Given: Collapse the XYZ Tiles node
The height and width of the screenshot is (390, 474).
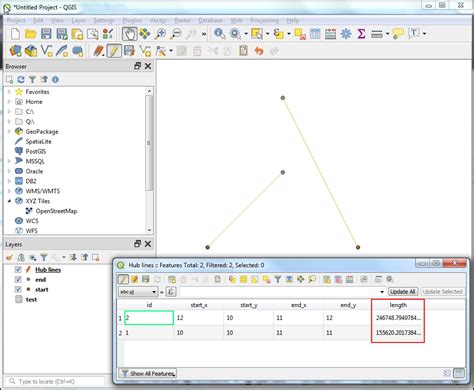Looking at the screenshot, I should pyautogui.click(x=9, y=201).
